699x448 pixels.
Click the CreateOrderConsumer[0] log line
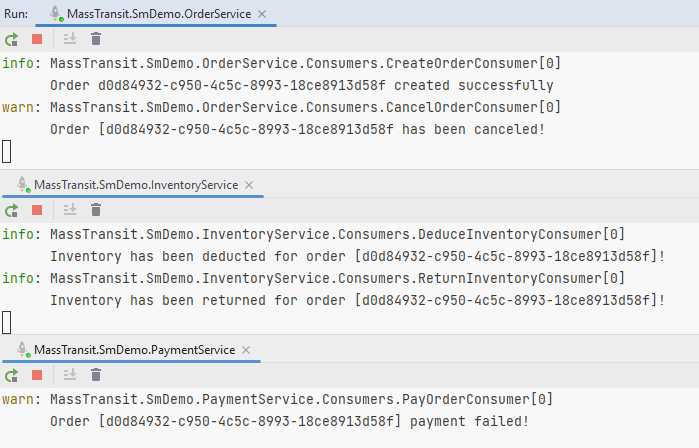click(281, 63)
